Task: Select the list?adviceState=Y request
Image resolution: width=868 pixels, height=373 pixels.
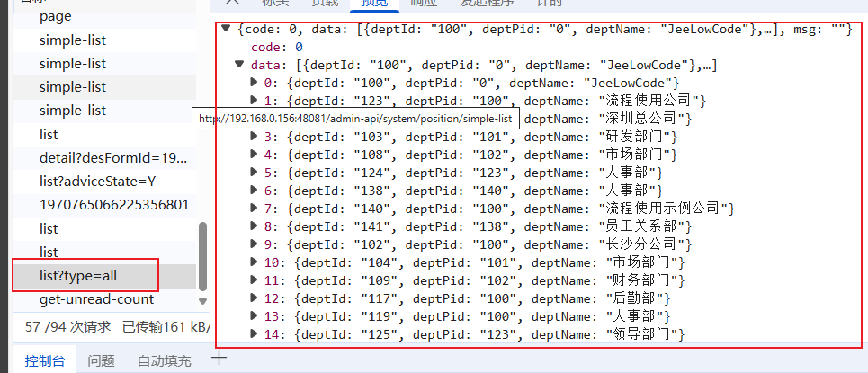Action: (97, 182)
